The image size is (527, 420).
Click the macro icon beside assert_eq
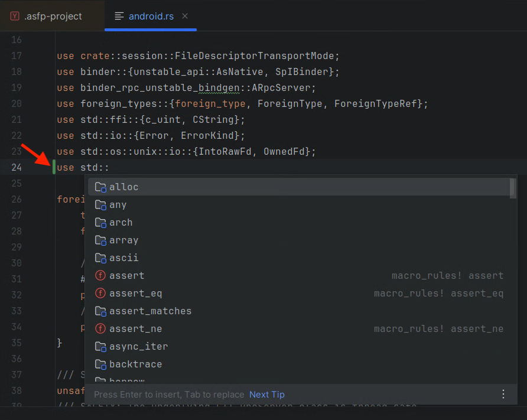(100, 293)
